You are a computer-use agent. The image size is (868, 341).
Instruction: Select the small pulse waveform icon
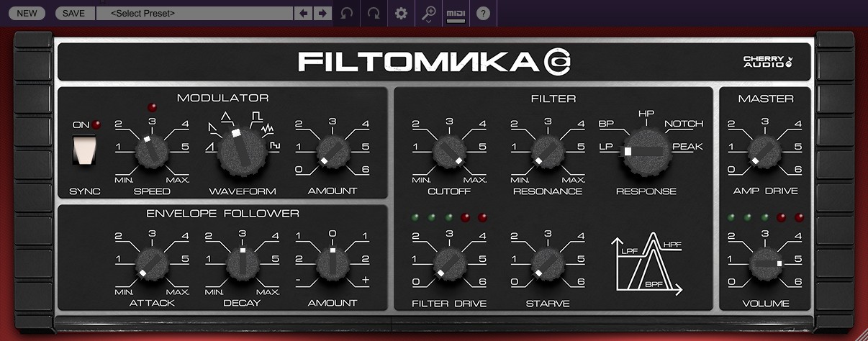click(x=275, y=146)
